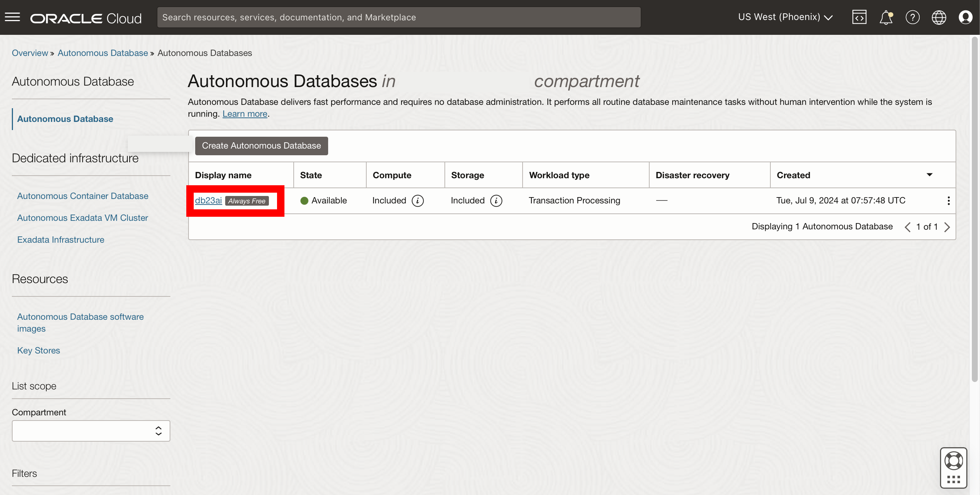Screen dimensions: 980x495
Task: Click the Storage column header
Action: (467, 175)
